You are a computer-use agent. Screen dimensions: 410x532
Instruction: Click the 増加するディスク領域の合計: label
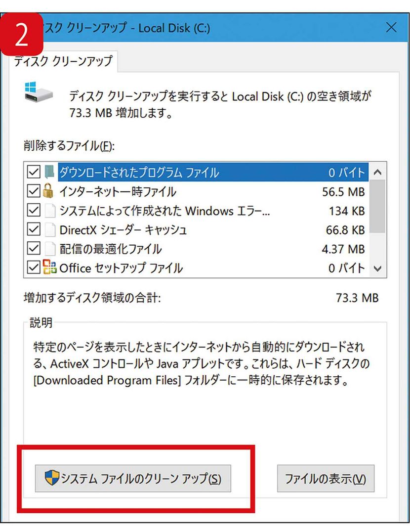(x=92, y=298)
